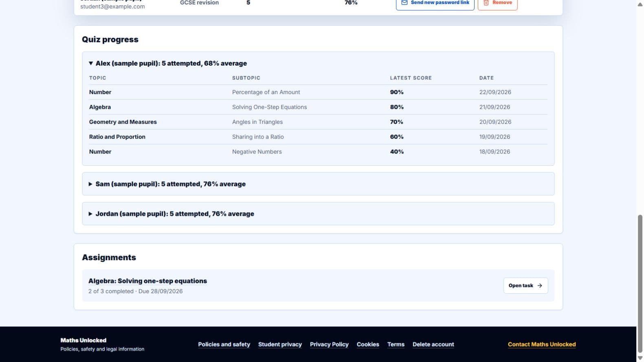Click the LATEST SCORE column header
644x362 pixels.
[x=411, y=78]
